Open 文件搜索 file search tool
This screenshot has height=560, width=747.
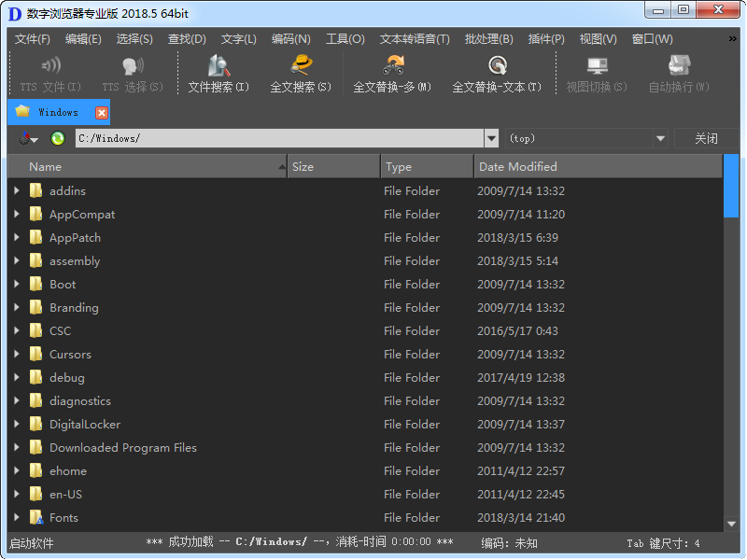(218, 74)
